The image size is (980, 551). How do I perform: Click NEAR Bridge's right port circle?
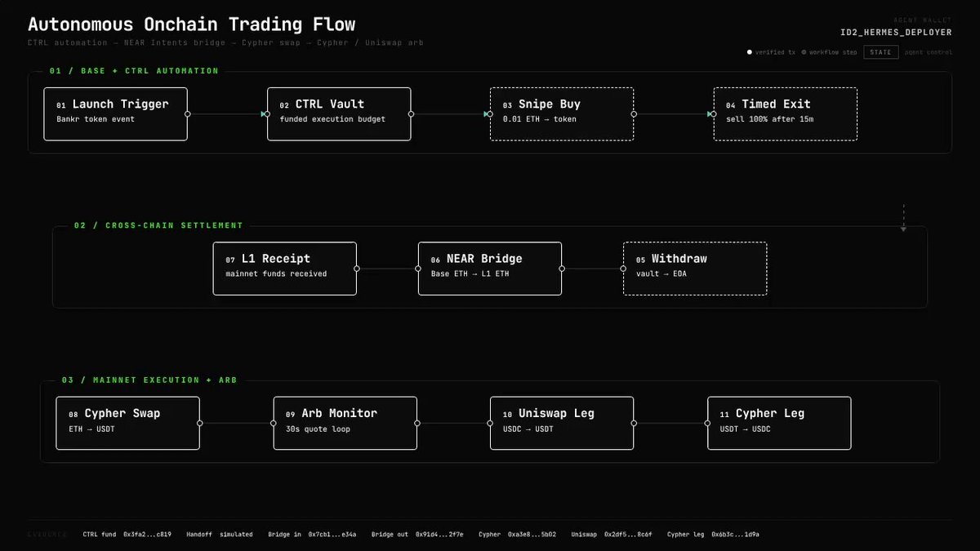(x=562, y=269)
